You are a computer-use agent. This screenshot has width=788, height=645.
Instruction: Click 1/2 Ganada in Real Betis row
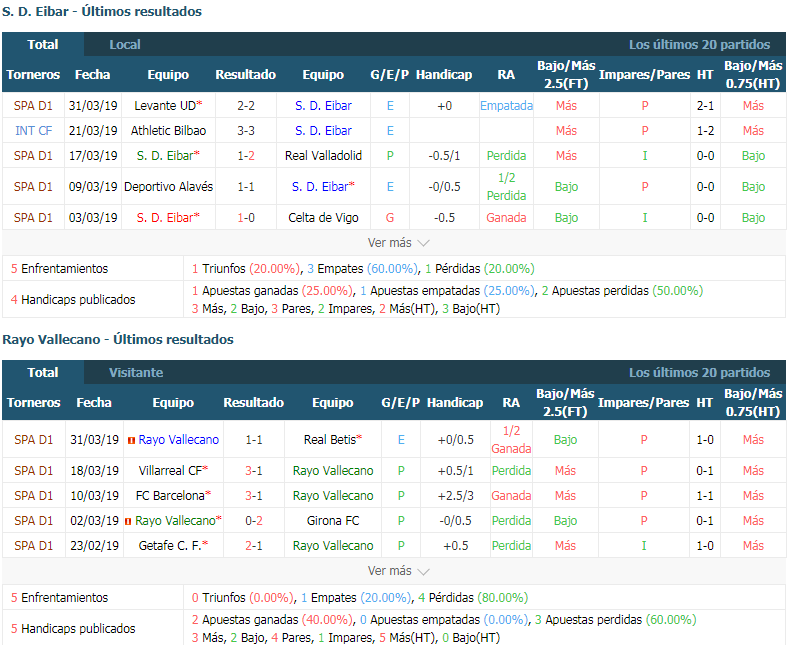click(511, 440)
